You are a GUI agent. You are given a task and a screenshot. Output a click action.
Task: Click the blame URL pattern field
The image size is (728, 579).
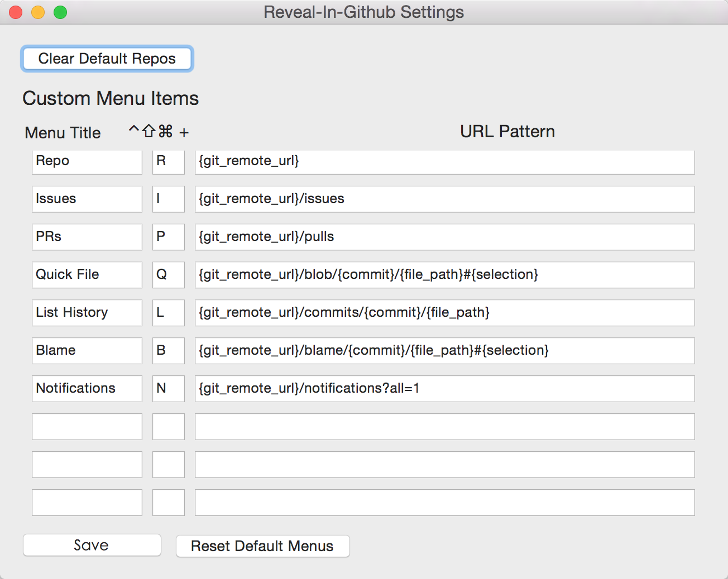coord(444,351)
